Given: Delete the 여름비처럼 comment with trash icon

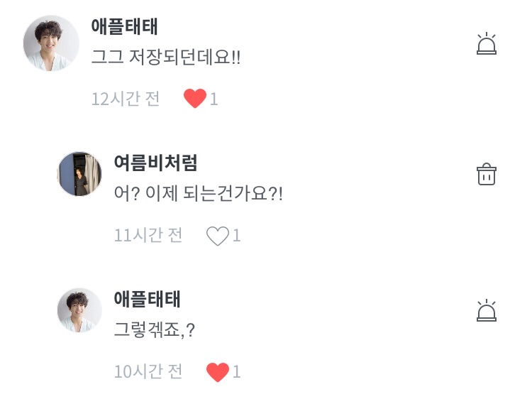Looking at the screenshot, I should click(486, 174).
